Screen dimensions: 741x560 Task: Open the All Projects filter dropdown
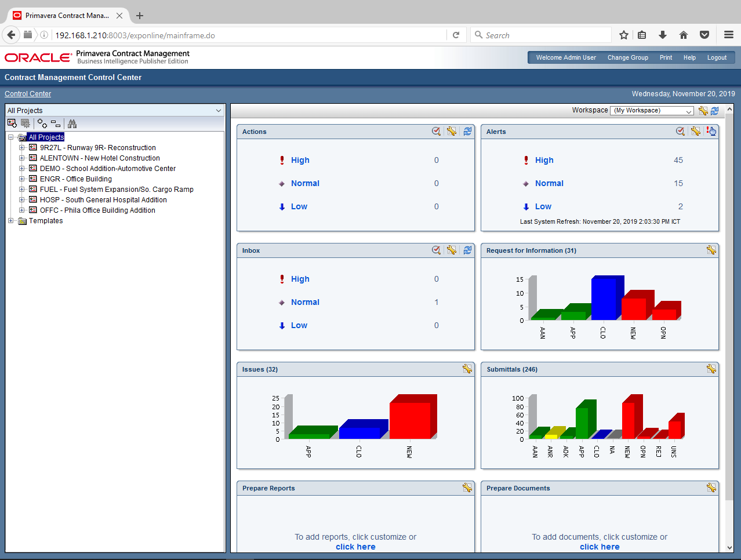pos(218,110)
